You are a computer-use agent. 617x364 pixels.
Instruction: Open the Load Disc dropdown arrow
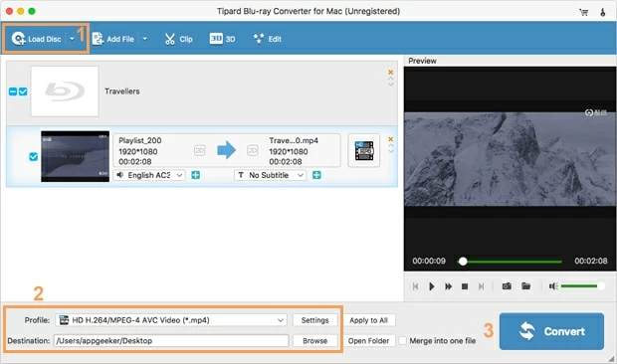click(72, 39)
